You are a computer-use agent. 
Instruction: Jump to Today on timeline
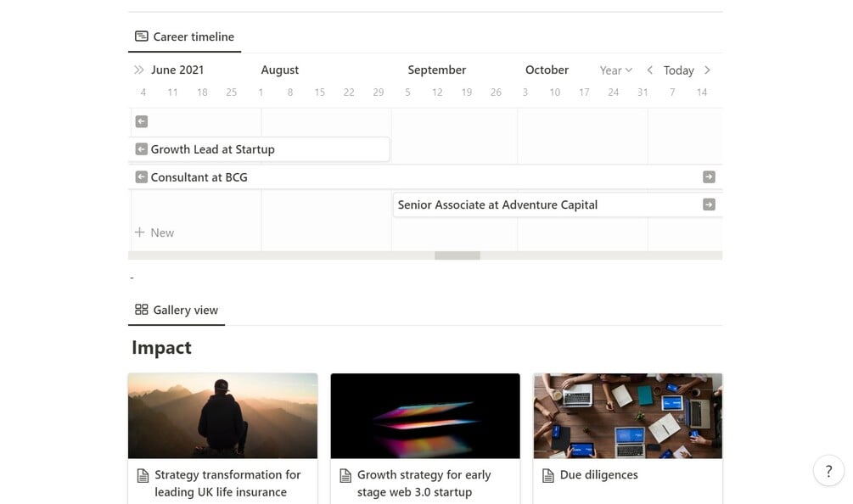[x=678, y=70]
